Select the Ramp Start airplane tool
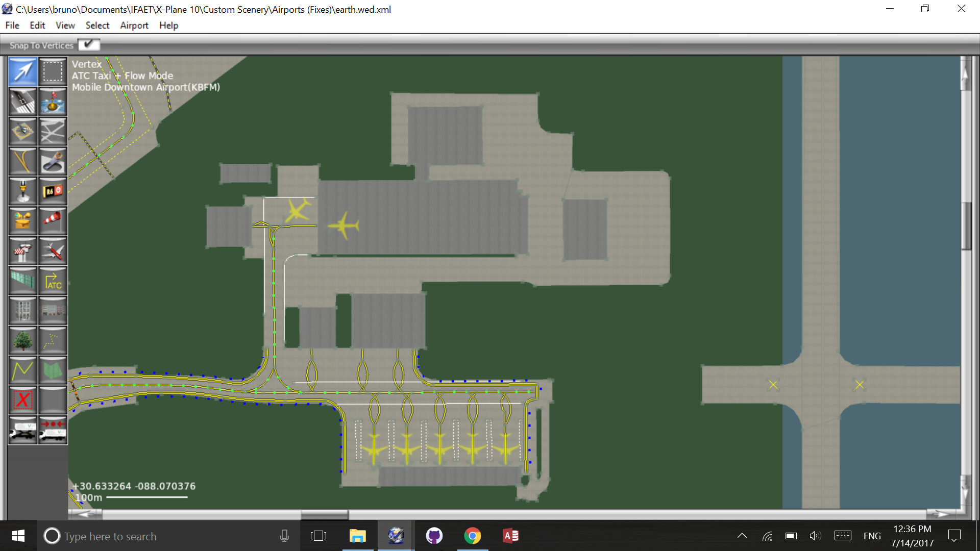 coord(53,251)
